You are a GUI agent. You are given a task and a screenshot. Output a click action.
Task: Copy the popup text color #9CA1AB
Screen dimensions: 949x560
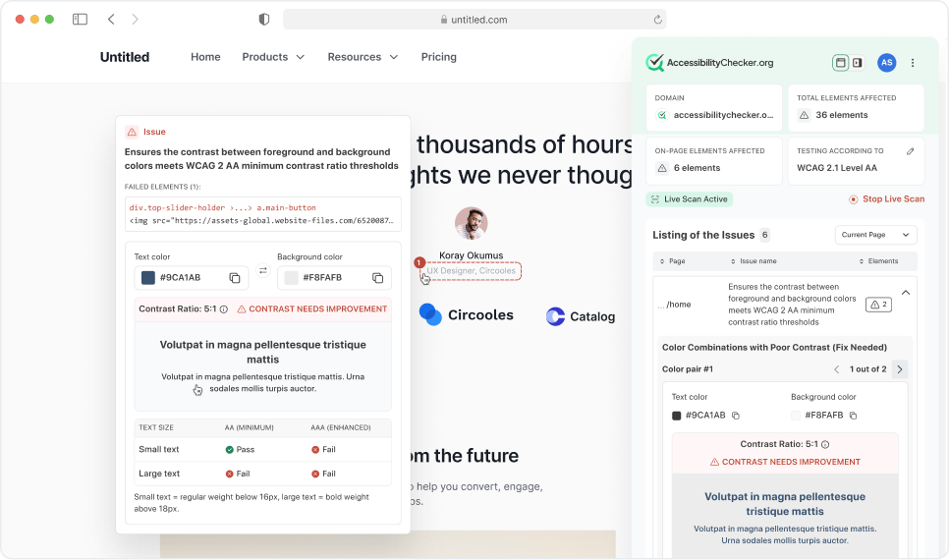coord(235,278)
